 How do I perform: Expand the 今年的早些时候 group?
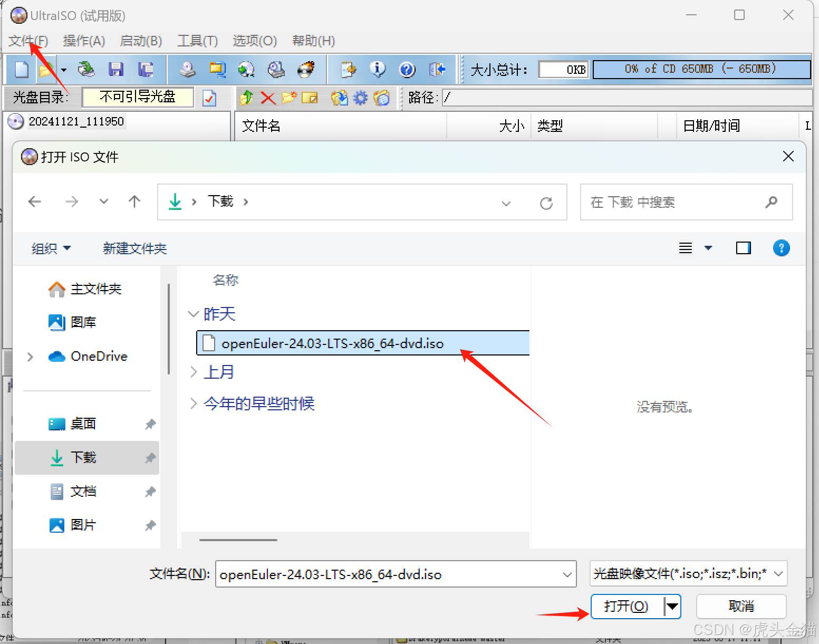(194, 404)
